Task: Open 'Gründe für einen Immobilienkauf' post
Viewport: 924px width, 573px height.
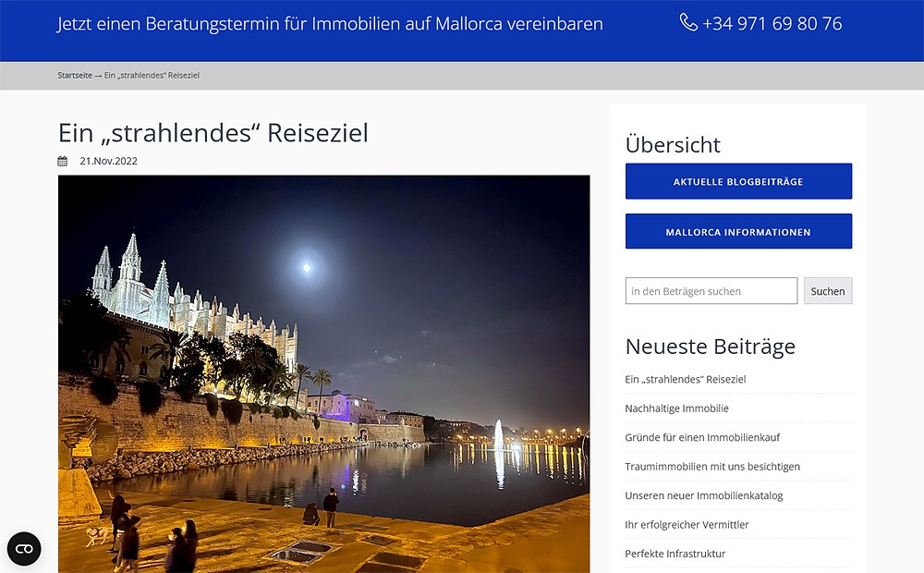Action: (702, 437)
